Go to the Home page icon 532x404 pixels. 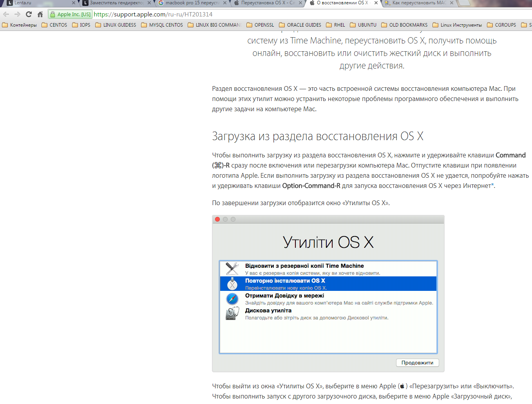click(x=40, y=14)
